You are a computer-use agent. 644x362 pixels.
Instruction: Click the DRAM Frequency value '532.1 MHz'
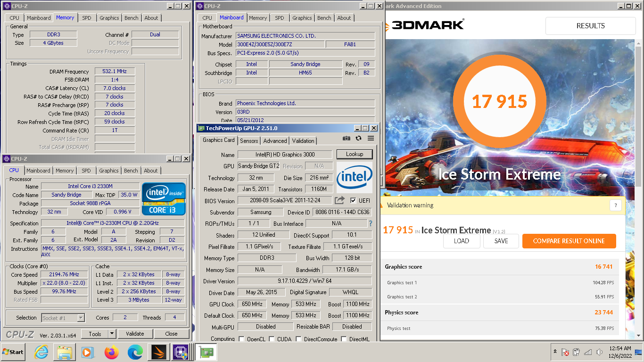pos(115,71)
